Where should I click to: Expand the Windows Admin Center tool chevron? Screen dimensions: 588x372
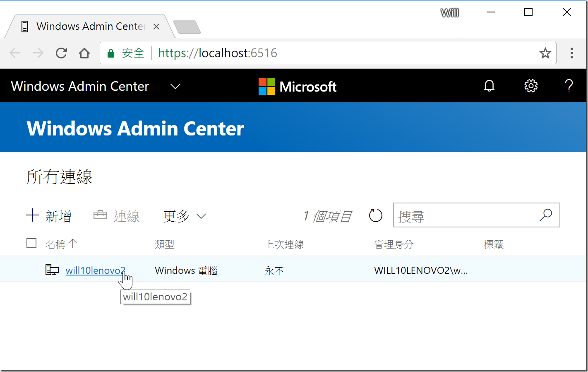point(175,86)
